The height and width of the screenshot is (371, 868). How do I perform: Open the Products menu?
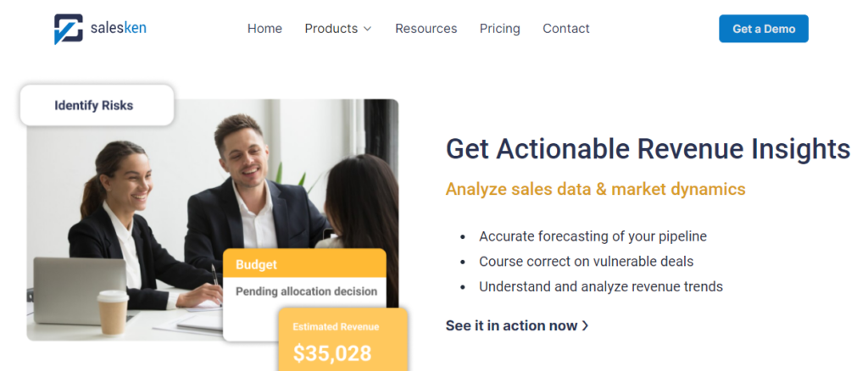coord(331,29)
